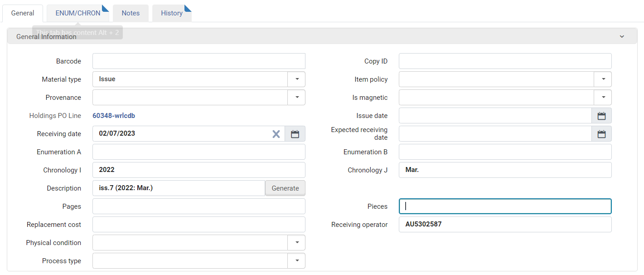Expand the Is magnetic dropdown
The image size is (644, 275).
click(x=603, y=97)
